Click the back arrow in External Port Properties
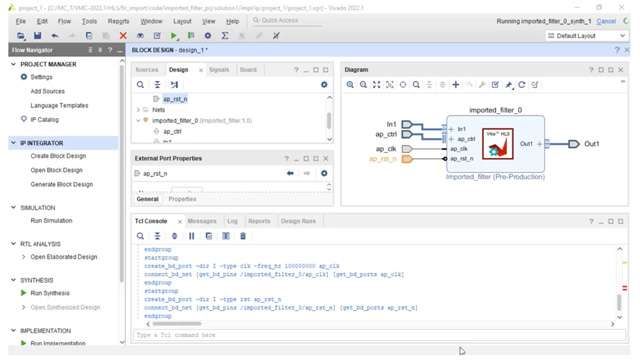Viewport: 640px width, 360px height. tap(290, 173)
